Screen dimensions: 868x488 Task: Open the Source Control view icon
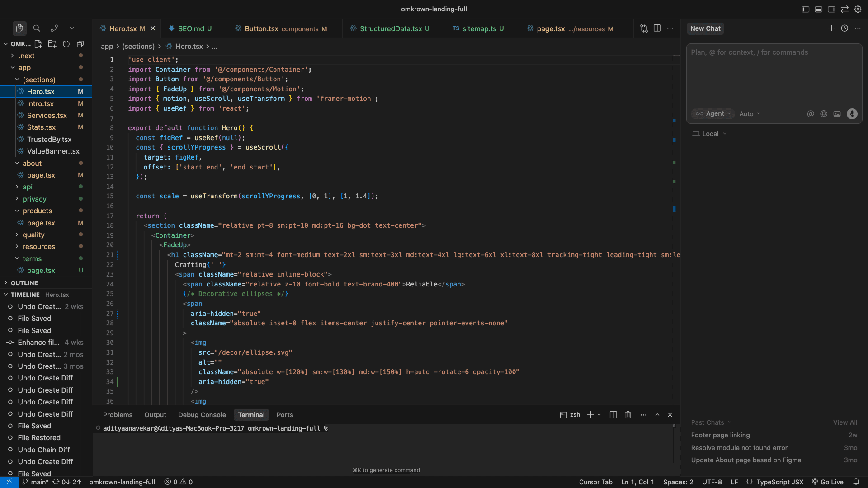pos(54,28)
